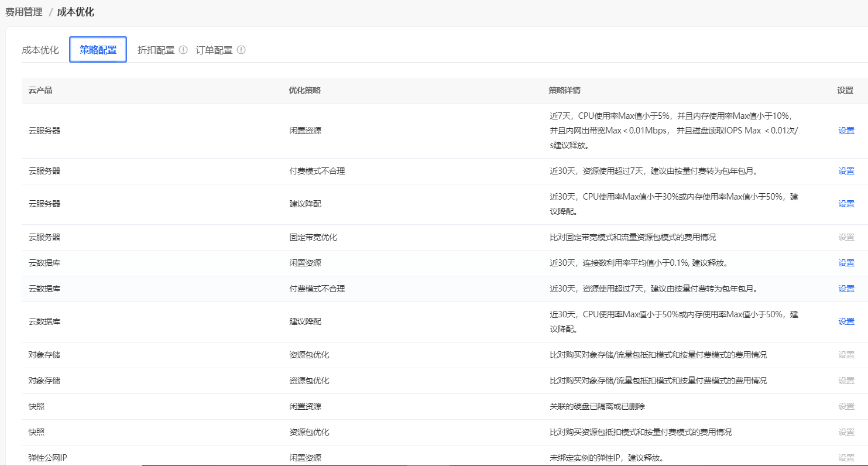Open 设置 for 云服务器 付费模式不合理

(846, 171)
